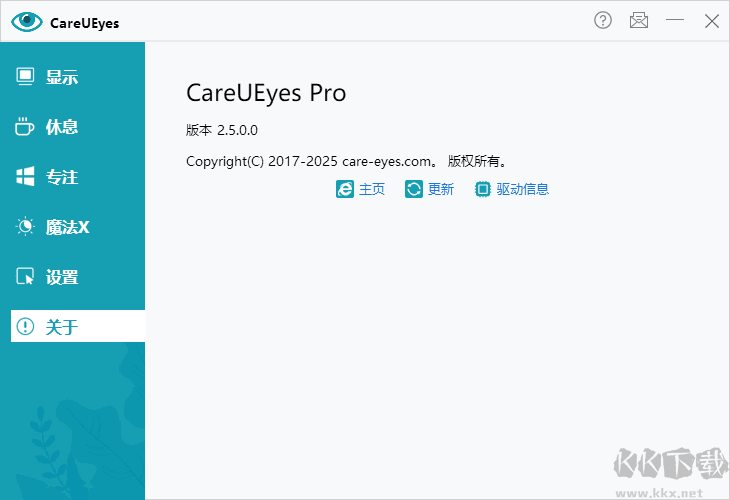Check for updates via 更新 link

click(441, 189)
